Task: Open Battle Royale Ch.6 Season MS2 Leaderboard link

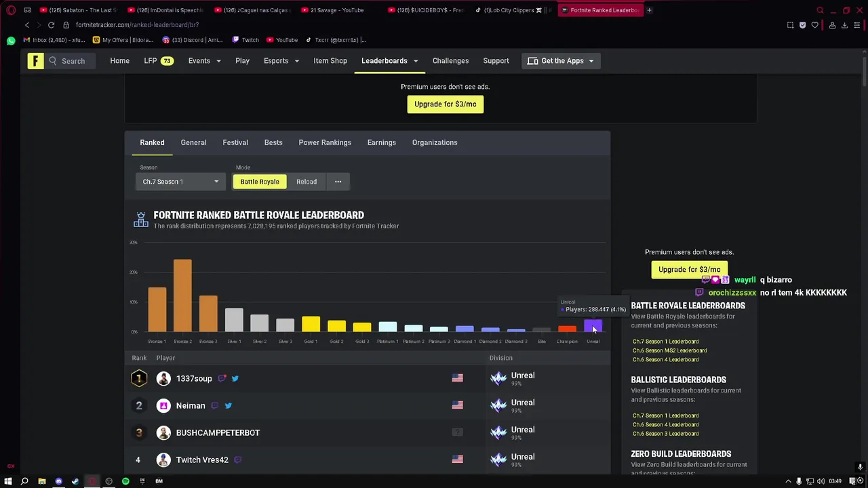Action: [670, 350]
